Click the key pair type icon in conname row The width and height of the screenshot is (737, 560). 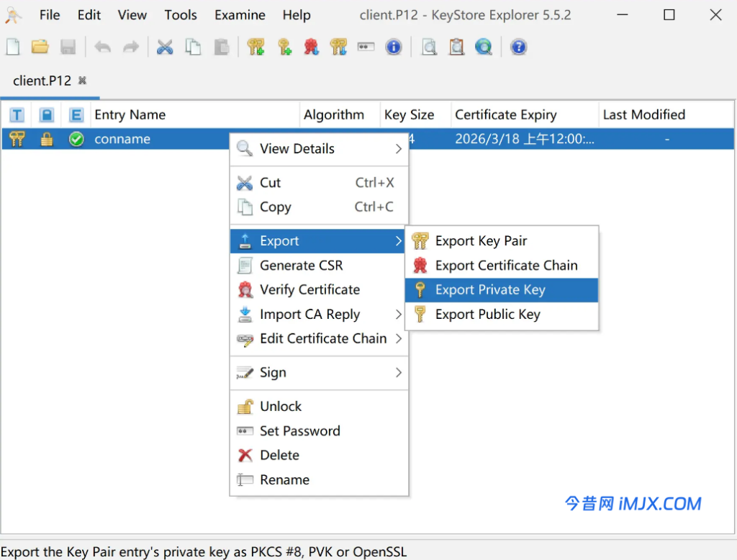click(17, 139)
